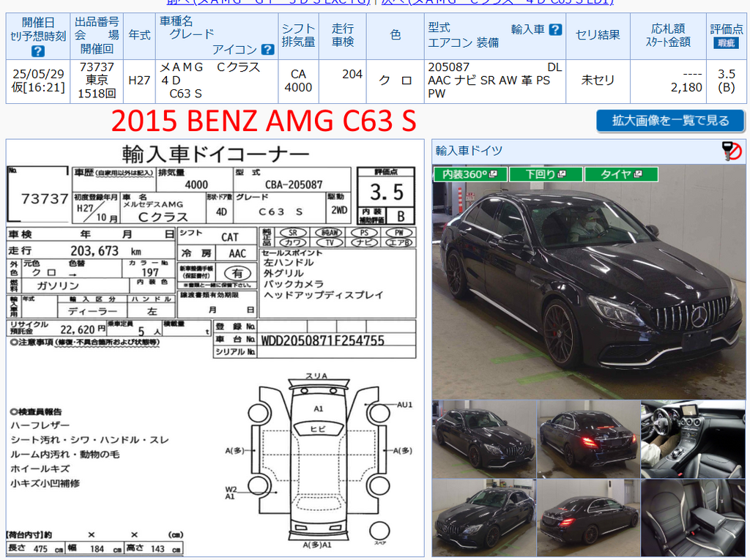Click model code 205087 text
The height and width of the screenshot is (560, 750).
click(449, 67)
